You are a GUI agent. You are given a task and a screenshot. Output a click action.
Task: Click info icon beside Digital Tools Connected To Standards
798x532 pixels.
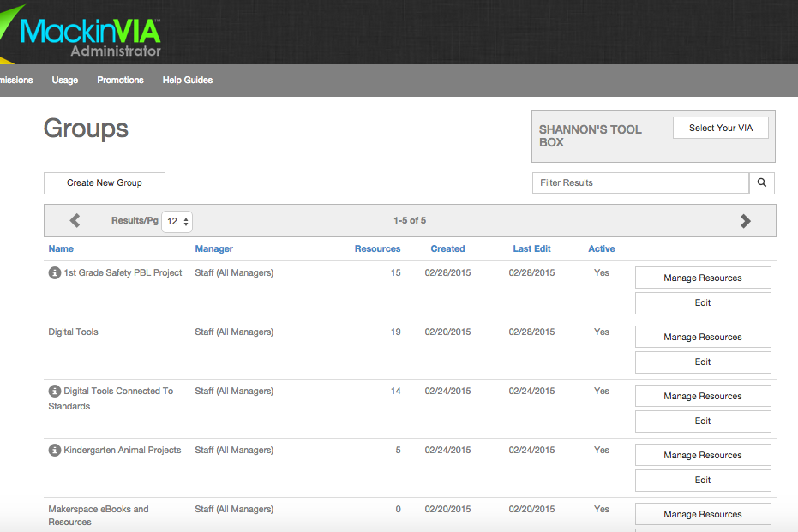[x=54, y=391]
